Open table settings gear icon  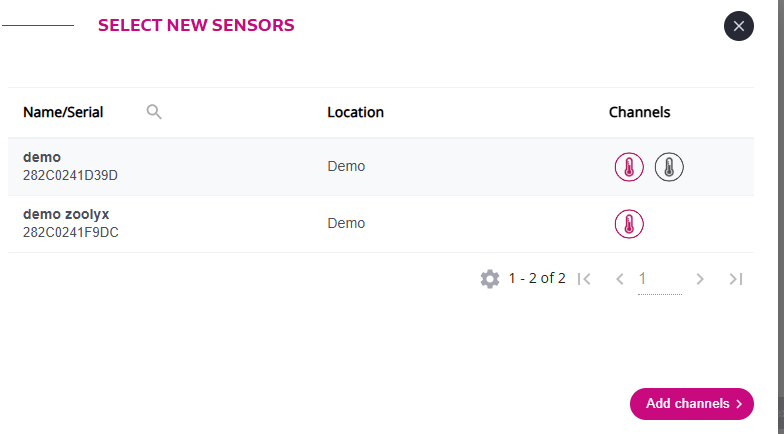click(490, 279)
